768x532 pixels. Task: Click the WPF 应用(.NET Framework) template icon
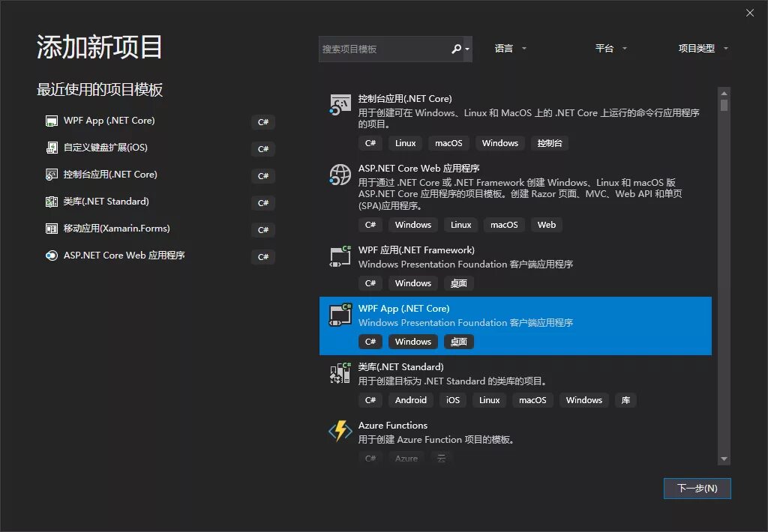(340, 256)
